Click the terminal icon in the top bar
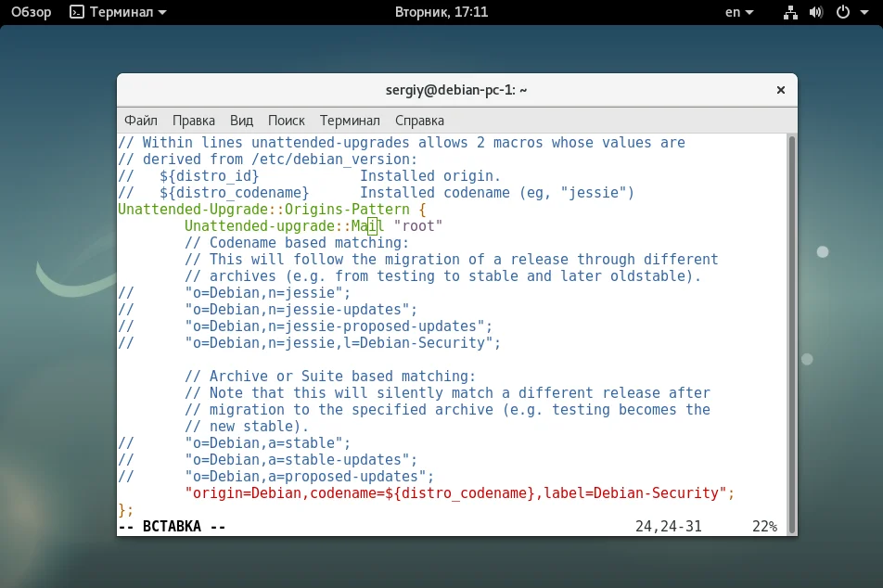This screenshot has width=883, height=588. pyautogui.click(x=77, y=12)
